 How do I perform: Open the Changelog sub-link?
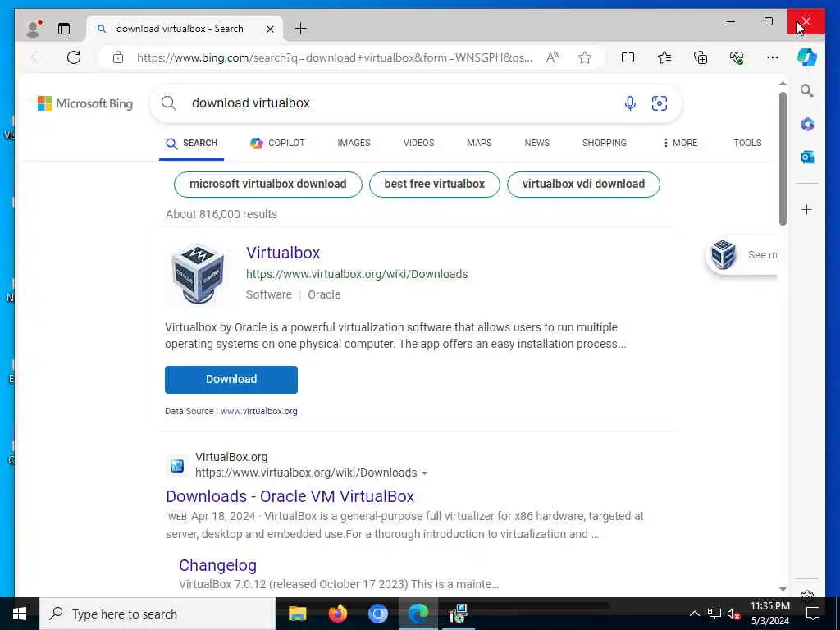click(217, 565)
